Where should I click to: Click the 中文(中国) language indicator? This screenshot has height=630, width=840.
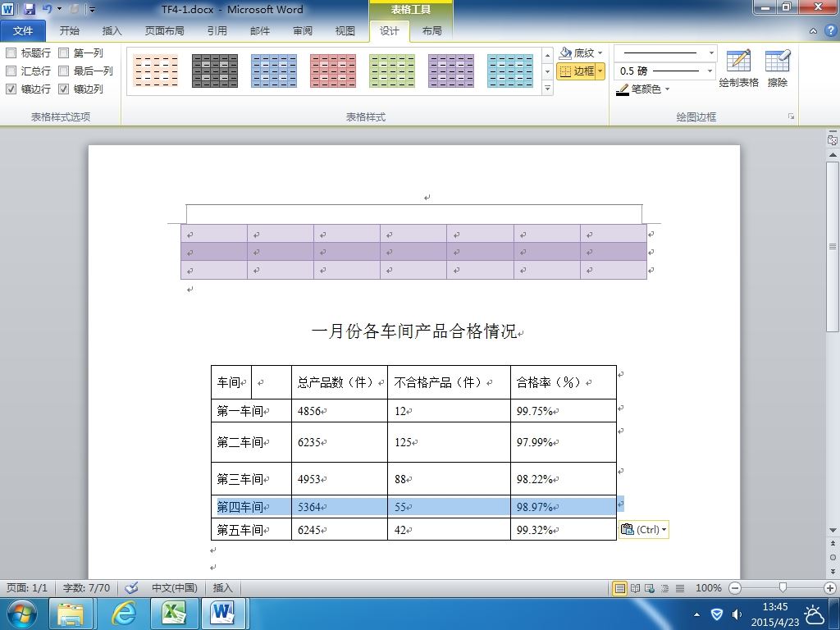(x=174, y=587)
